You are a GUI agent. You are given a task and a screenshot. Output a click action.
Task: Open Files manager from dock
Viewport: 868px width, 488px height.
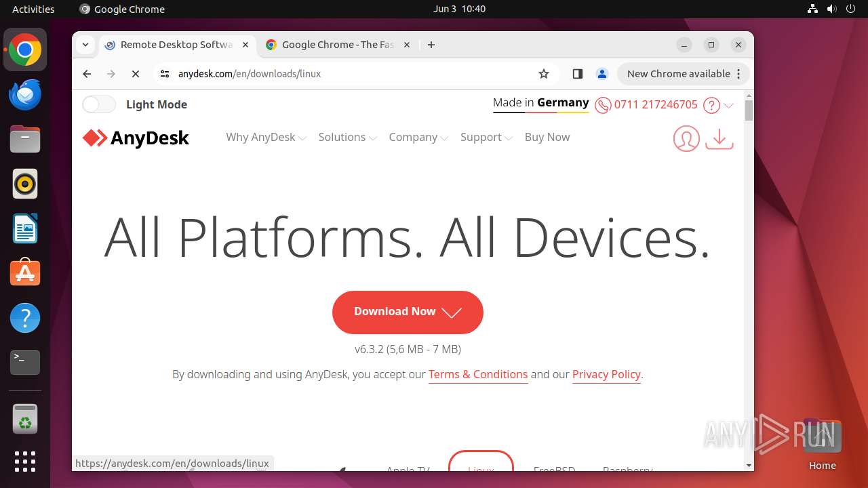tap(25, 139)
